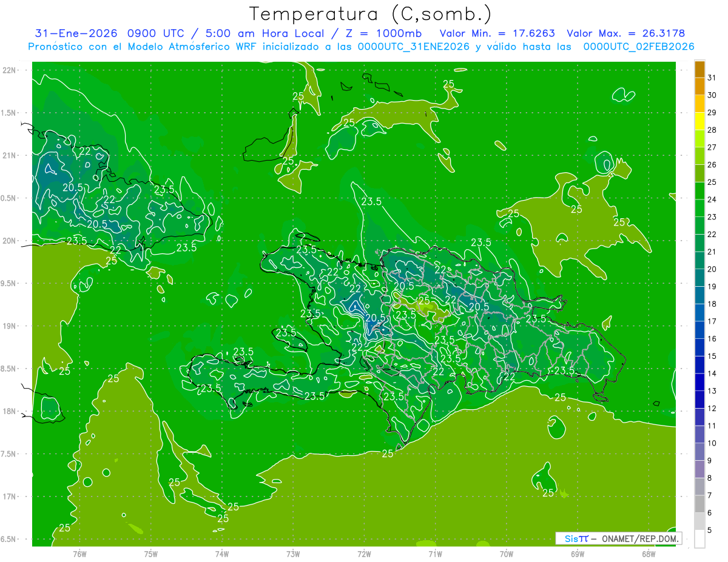Click legend scale label '10'
Image resolution: width=728 pixels, height=562 pixels.
[x=712, y=443]
